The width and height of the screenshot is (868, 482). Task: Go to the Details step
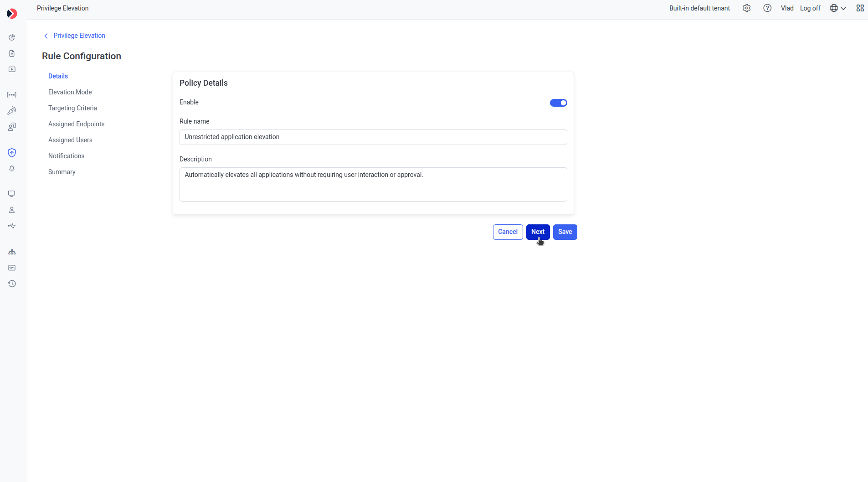coord(58,76)
